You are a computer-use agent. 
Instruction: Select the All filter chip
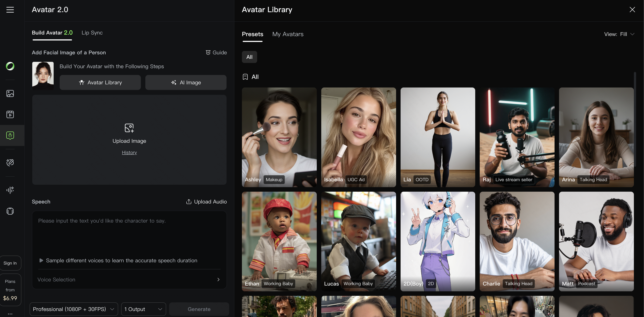pos(249,57)
